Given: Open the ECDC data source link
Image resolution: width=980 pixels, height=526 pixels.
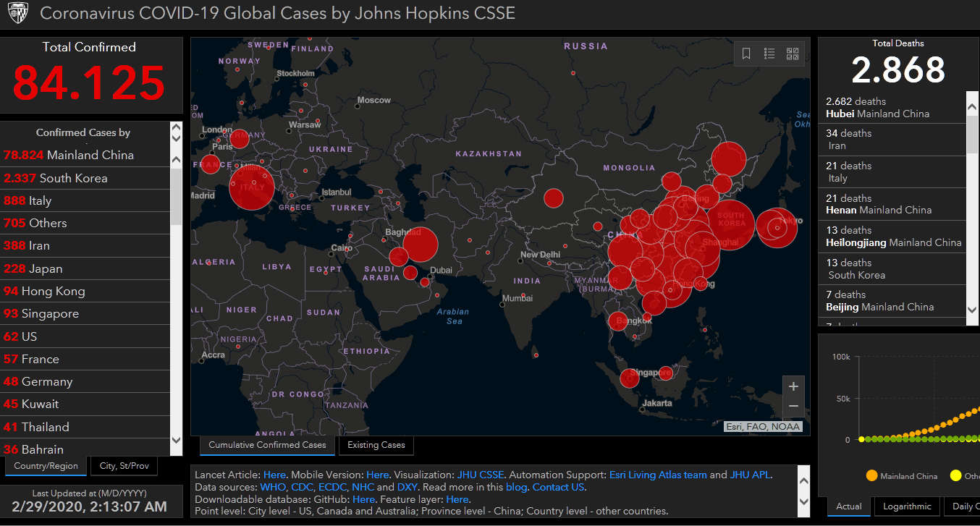Looking at the screenshot, I should [332, 488].
